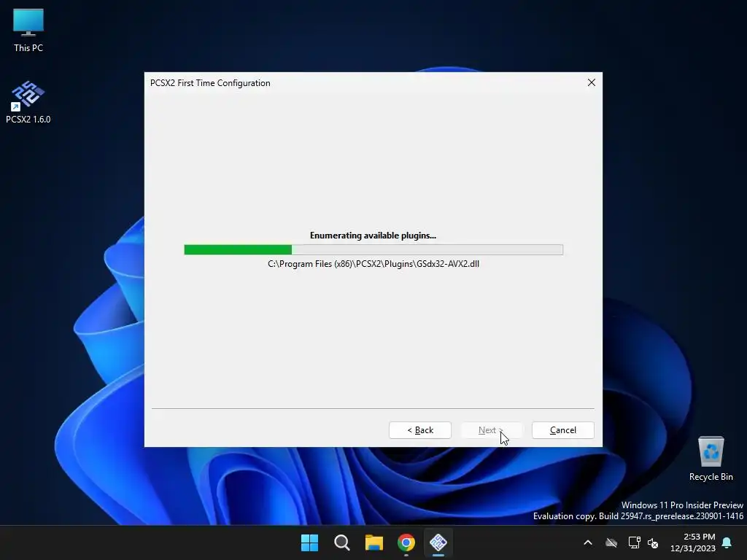Image resolution: width=747 pixels, height=560 pixels.
Task: Click the 'Enumerating available plugins...' label
Action: click(x=373, y=236)
